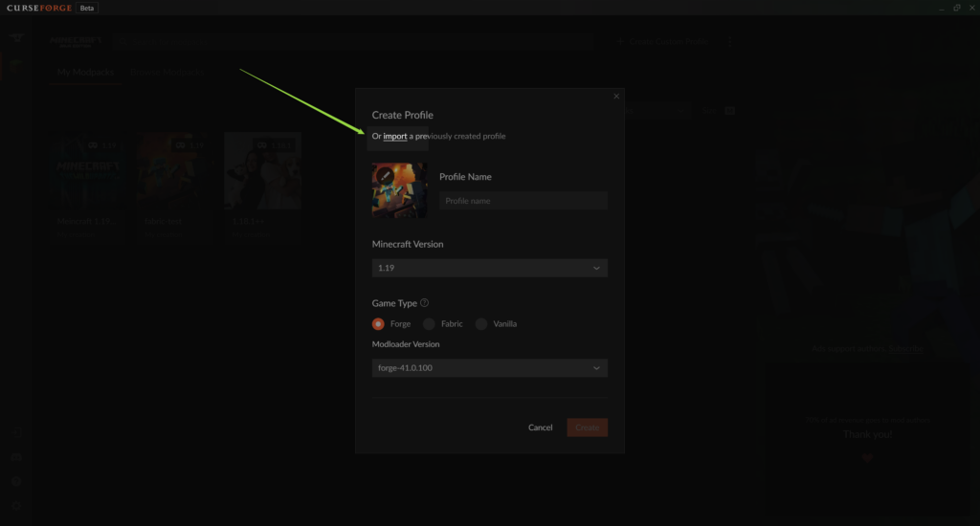Click the red Create button
This screenshot has width=980, height=526.
click(x=587, y=427)
